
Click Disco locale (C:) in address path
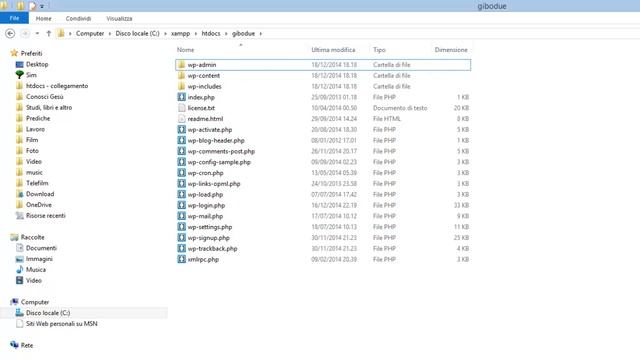(x=138, y=33)
